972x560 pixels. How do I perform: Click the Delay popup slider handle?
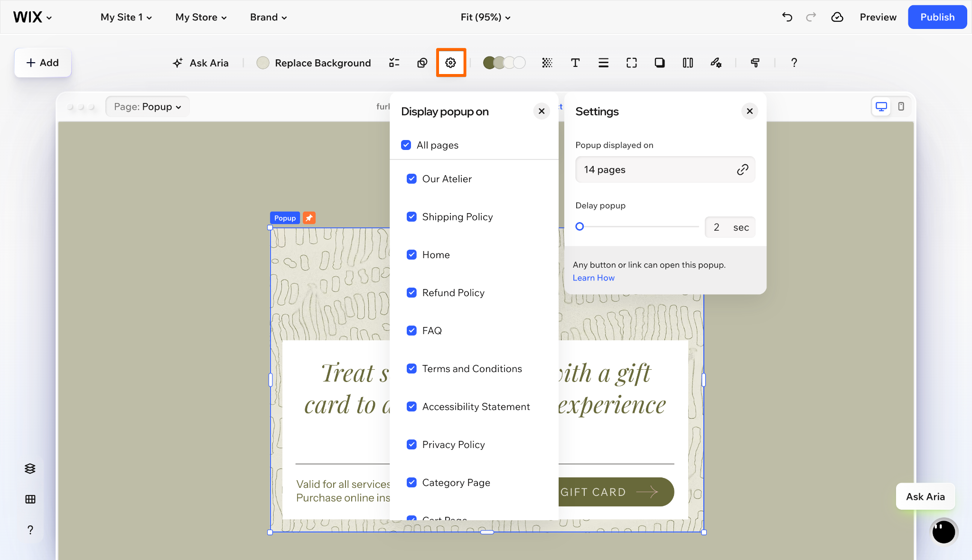pos(579,227)
